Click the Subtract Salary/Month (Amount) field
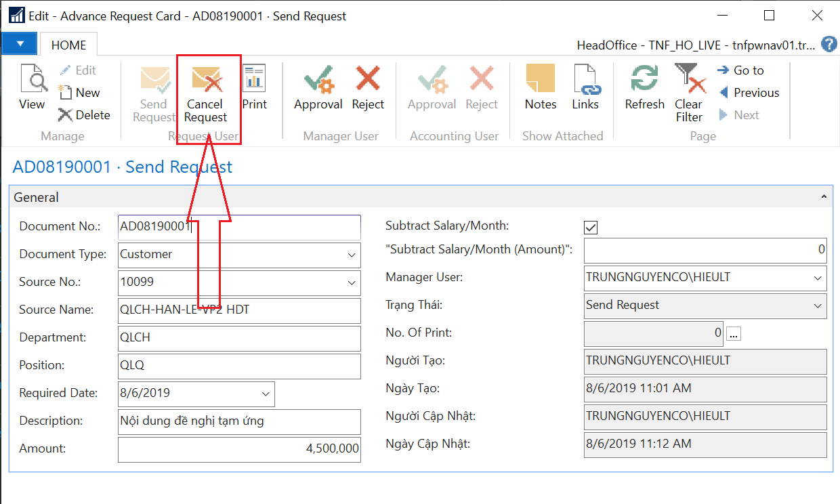This screenshot has height=504, width=840. tap(705, 250)
